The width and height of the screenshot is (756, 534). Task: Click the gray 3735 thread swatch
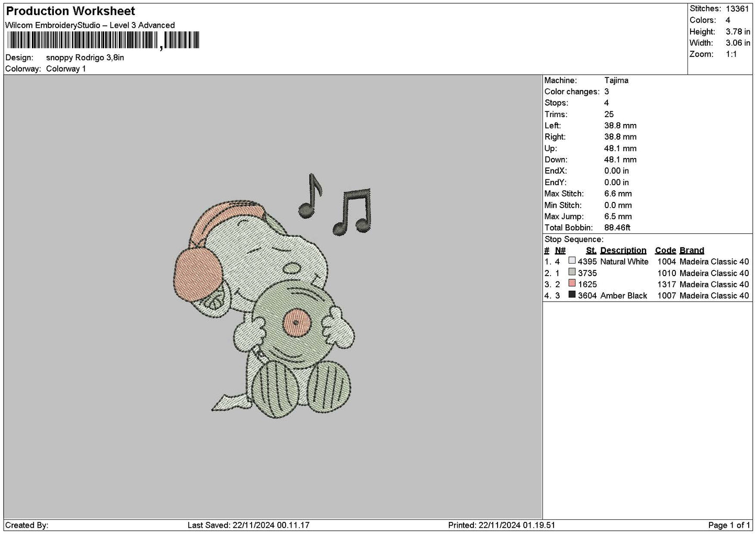pos(572,272)
